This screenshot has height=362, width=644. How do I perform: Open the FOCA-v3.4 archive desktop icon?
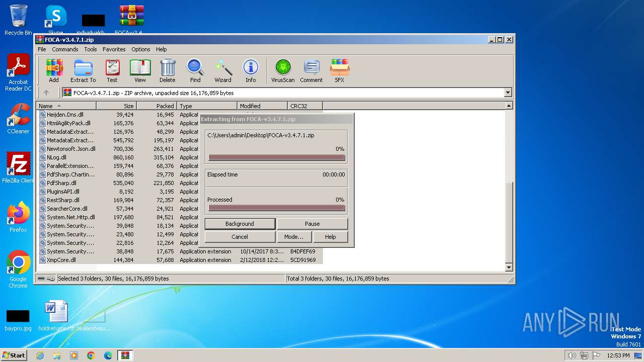pyautogui.click(x=131, y=20)
